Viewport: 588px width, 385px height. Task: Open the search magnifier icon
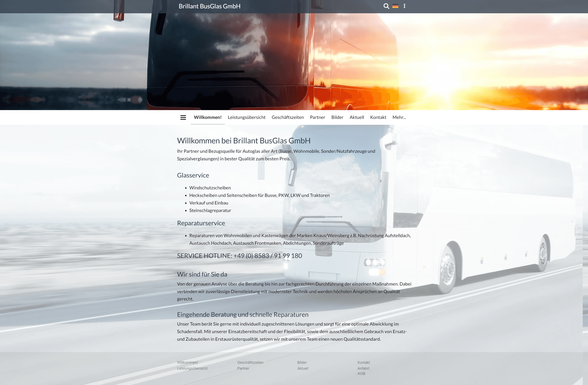(x=386, y=6)
